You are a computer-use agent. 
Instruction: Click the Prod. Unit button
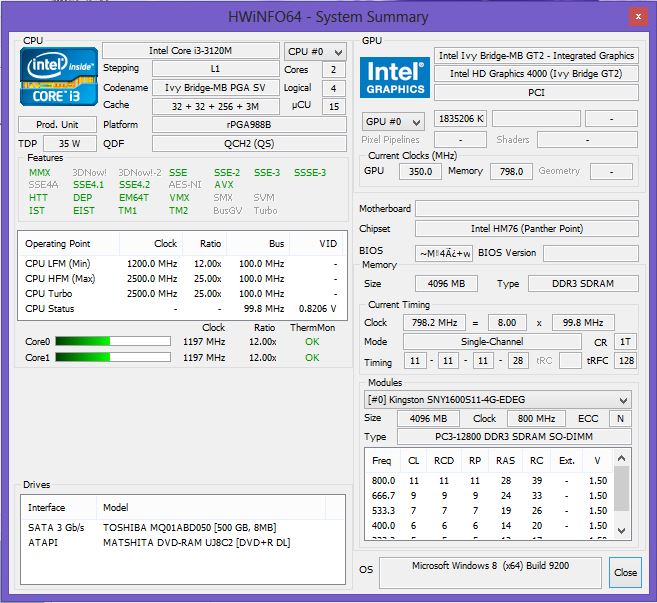coord(57,124)
